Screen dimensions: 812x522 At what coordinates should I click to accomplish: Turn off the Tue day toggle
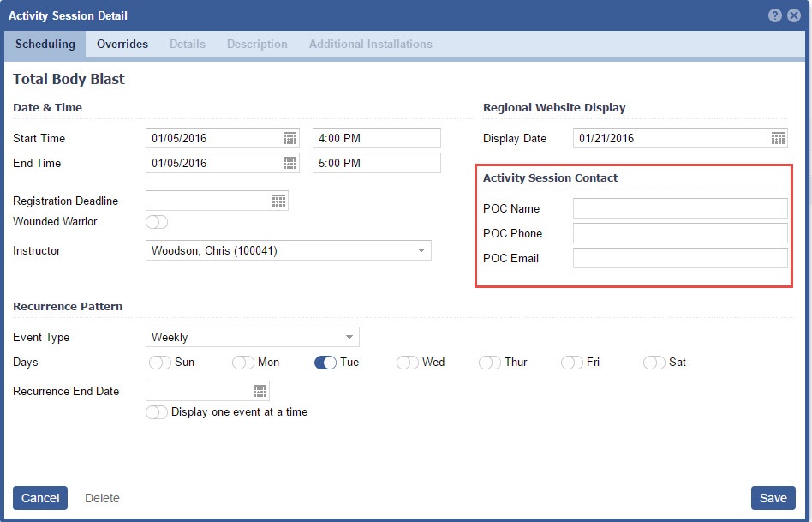(x=325, y=363)
